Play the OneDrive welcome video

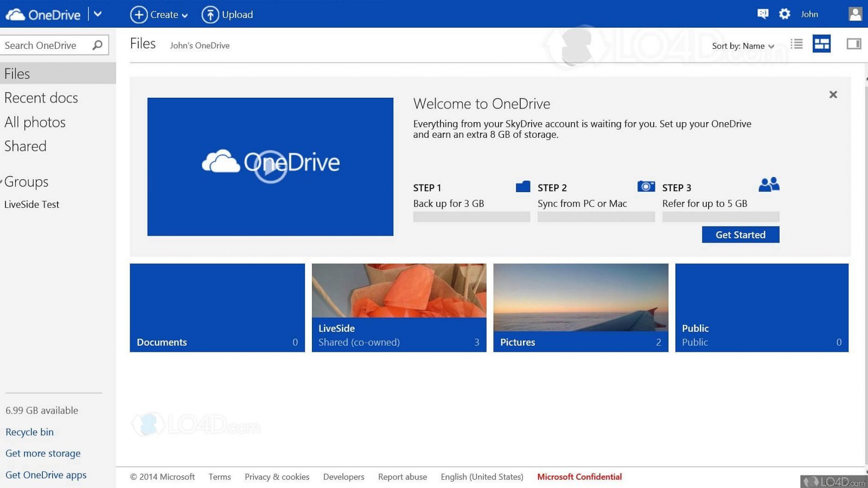tap(270, 167)
